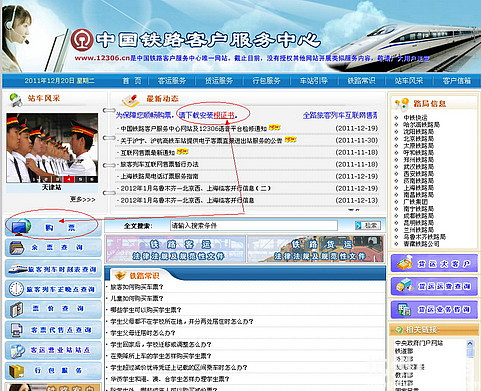Open 货运大客户 freight key accounts icon
This screenshot has width=481, height=391.
405,263
